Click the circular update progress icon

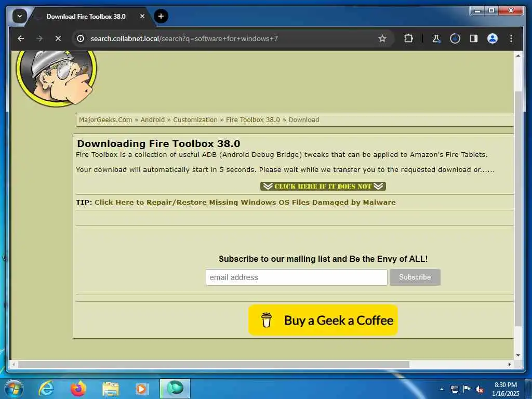click(x=455, y=38)
